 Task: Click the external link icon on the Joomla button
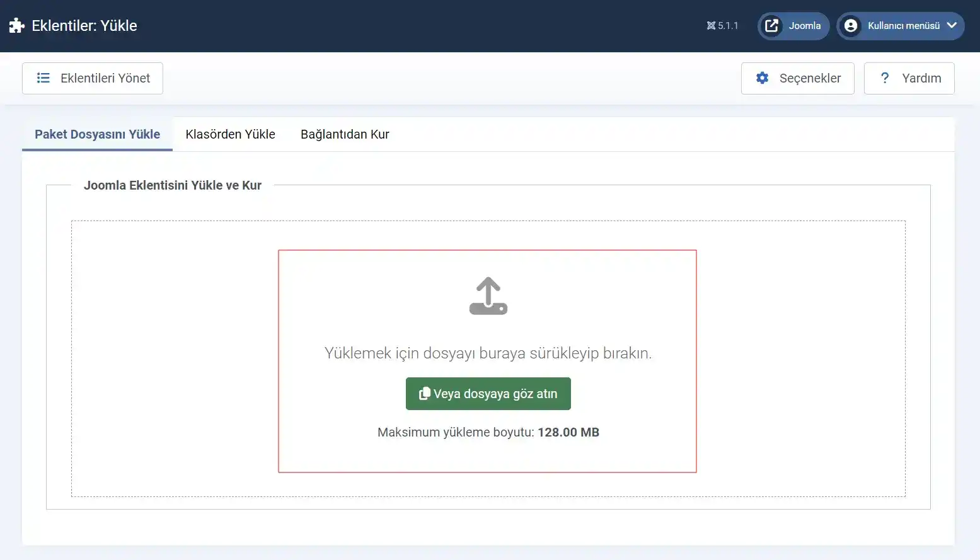(x=771, y=26)
